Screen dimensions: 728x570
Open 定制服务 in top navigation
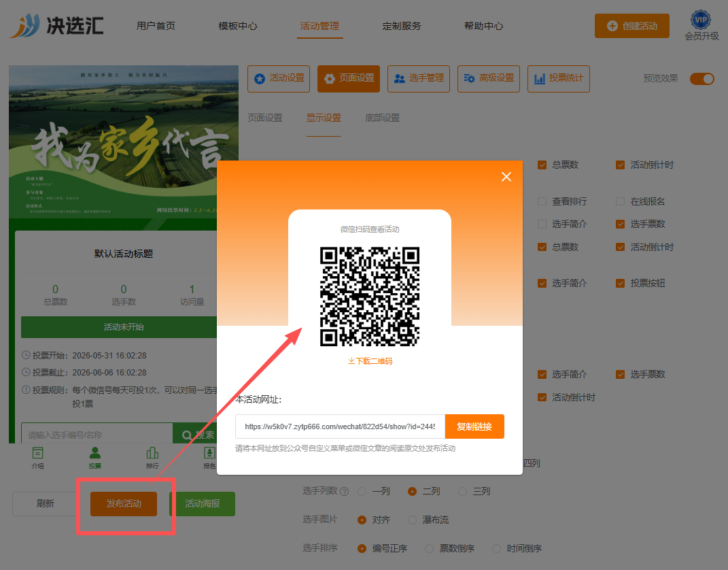tap(402, 26)
